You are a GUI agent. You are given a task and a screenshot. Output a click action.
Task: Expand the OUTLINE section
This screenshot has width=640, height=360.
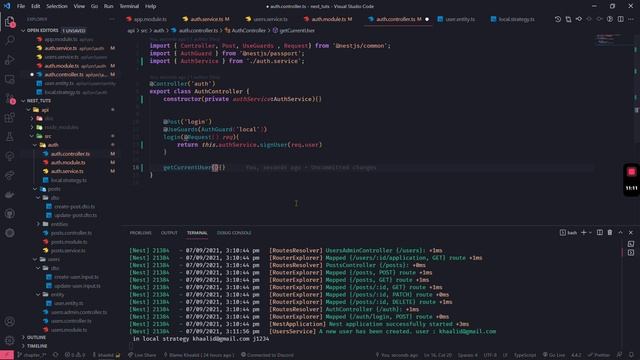[23, 338]
